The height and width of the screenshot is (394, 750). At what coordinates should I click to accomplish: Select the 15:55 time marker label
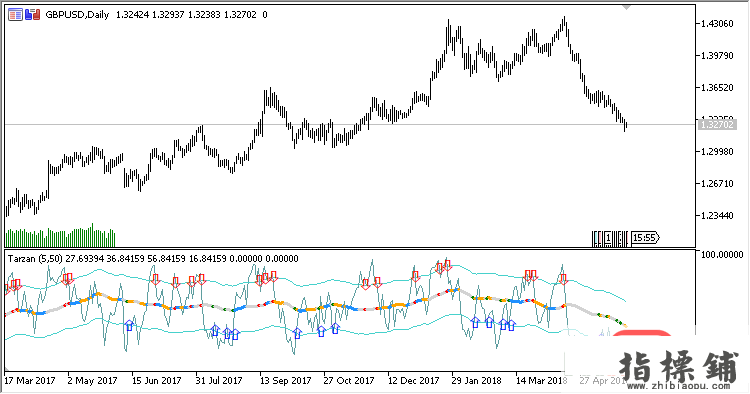[645, 237]
